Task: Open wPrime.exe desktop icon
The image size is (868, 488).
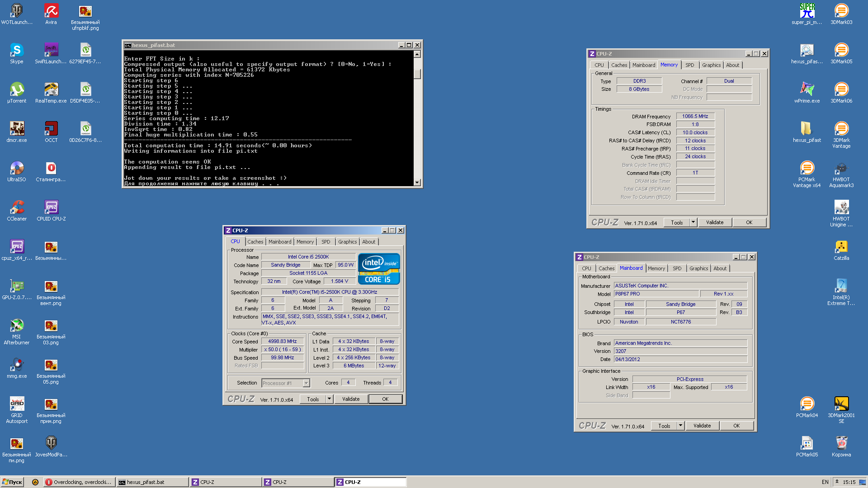Action: tap(807, 93)
